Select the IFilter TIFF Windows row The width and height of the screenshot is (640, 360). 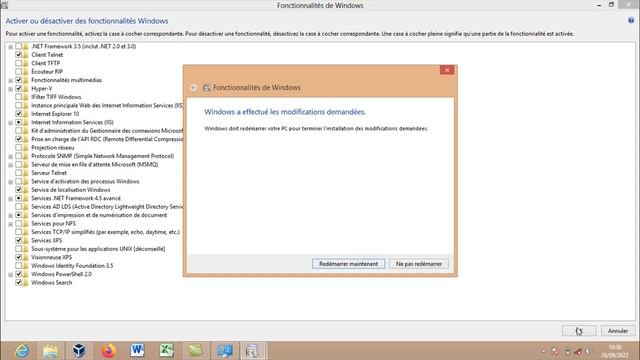(x=56, y=97)
